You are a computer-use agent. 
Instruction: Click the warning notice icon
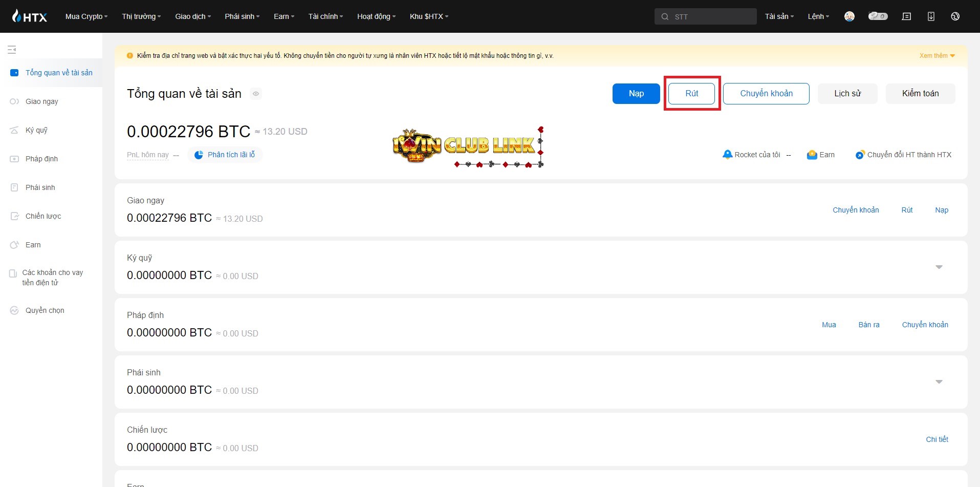129,56
